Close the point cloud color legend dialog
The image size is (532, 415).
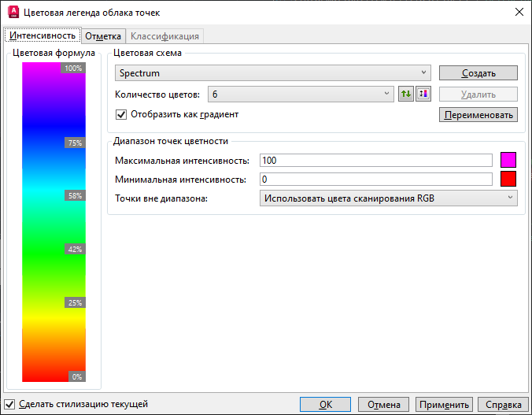click(519, 13)
